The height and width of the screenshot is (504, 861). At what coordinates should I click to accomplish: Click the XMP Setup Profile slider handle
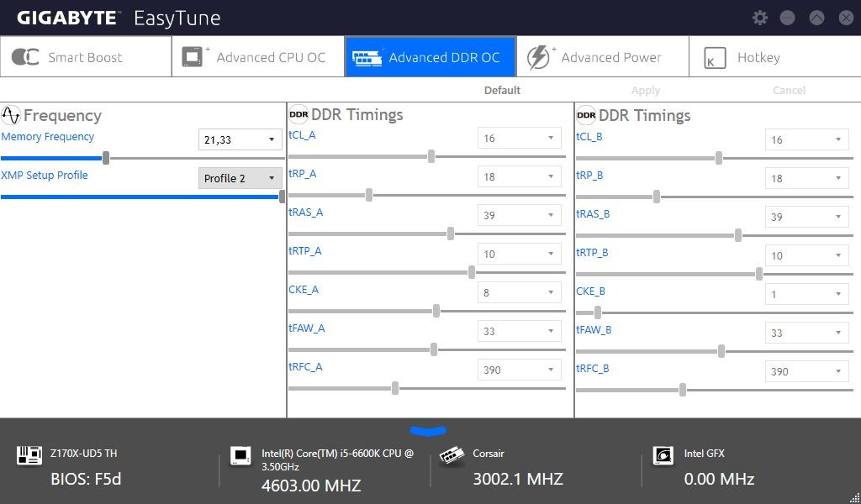pos(282,197)
